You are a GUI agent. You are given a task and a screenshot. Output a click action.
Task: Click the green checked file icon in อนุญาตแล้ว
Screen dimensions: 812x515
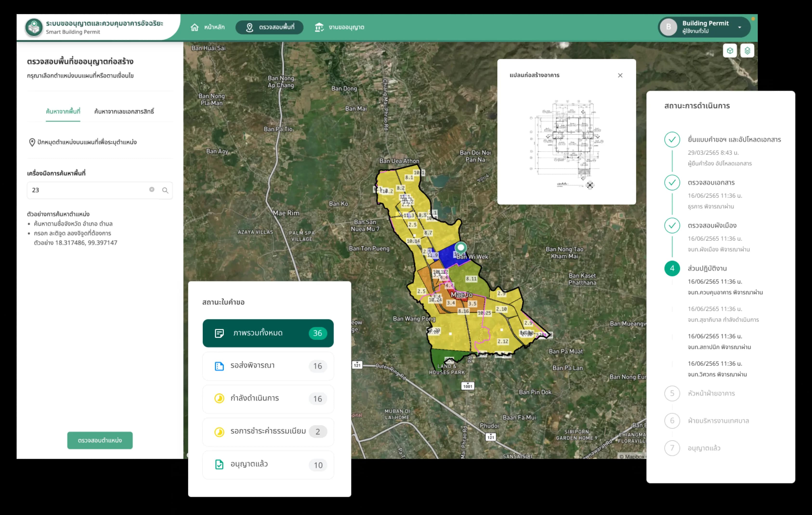[219, 464]
